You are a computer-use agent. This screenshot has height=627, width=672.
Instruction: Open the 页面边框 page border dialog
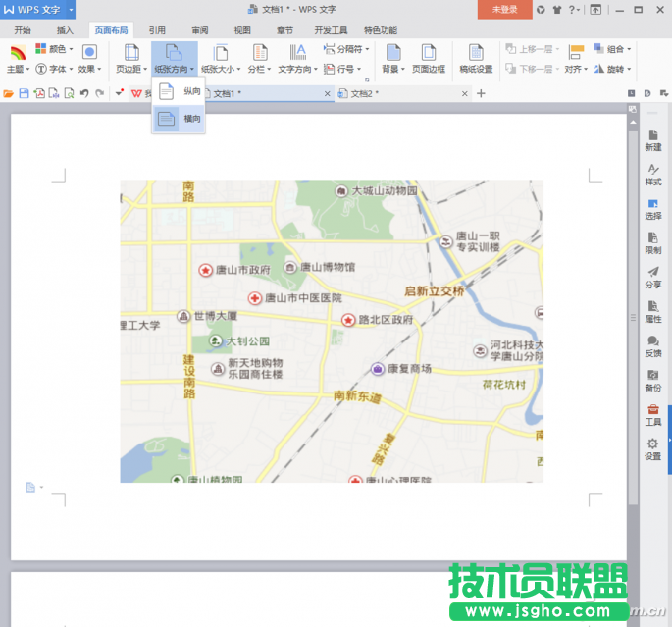click(x=428, y=59)
